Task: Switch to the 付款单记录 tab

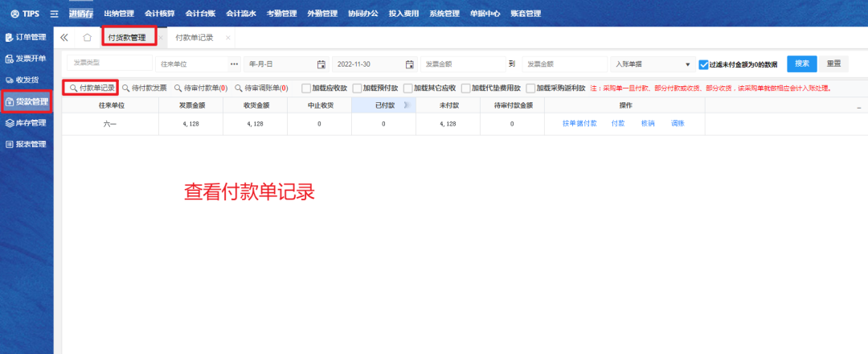Action: (194, 38)
